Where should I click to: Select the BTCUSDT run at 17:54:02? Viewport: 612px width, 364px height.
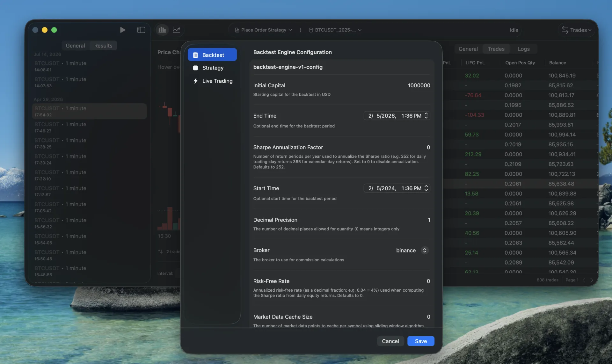point(89,111)
